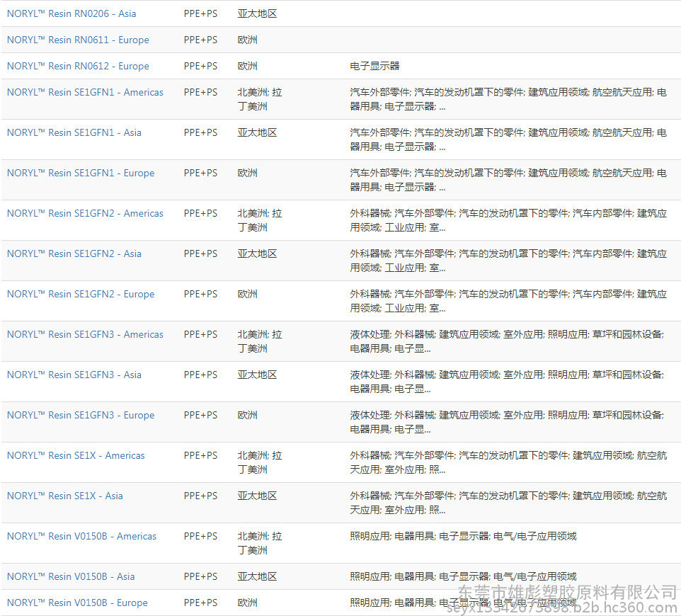
Task: Open NORYL Resin SE1GFN2 - Asia link
Action: pyautogui.click(x=74, y=254)
